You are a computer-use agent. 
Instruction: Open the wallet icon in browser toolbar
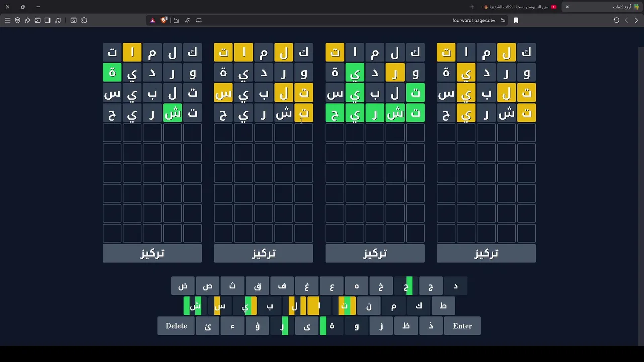point(37,20)
